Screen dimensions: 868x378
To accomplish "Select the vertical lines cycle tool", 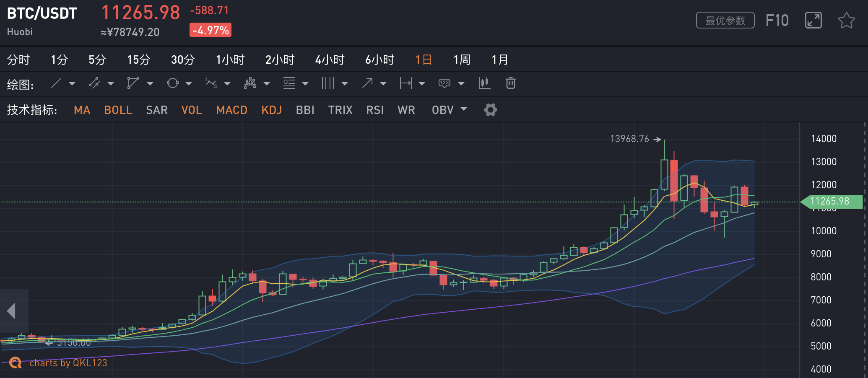I will (328, 83).
